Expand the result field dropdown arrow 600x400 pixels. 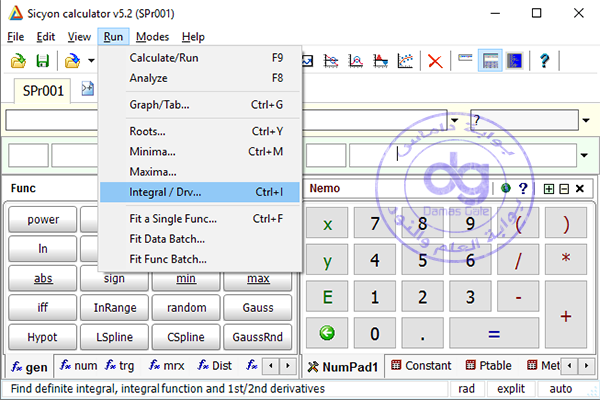[586, 120]
